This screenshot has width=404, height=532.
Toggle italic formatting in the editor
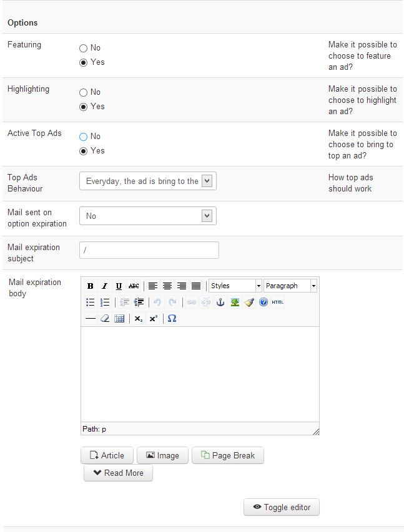pyautogui.click(x=105, y=286)
